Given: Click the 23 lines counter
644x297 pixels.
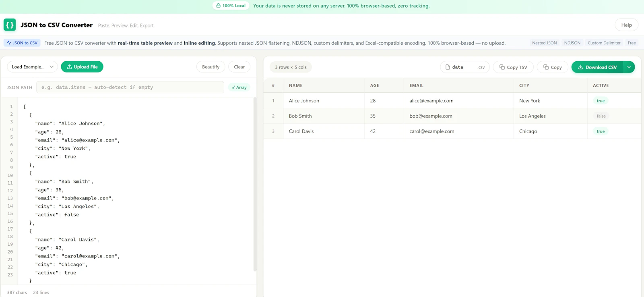Looking at the screenshot, I should tap(41, 293).
